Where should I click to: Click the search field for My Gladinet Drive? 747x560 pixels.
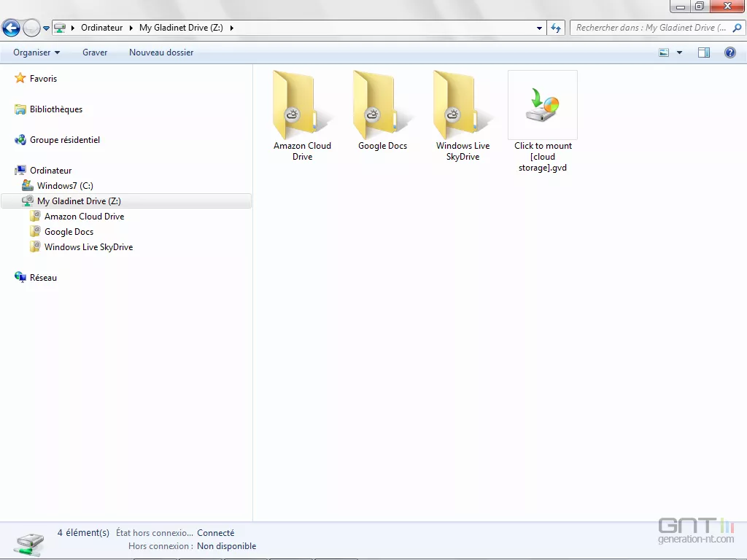tap(651, 28)
